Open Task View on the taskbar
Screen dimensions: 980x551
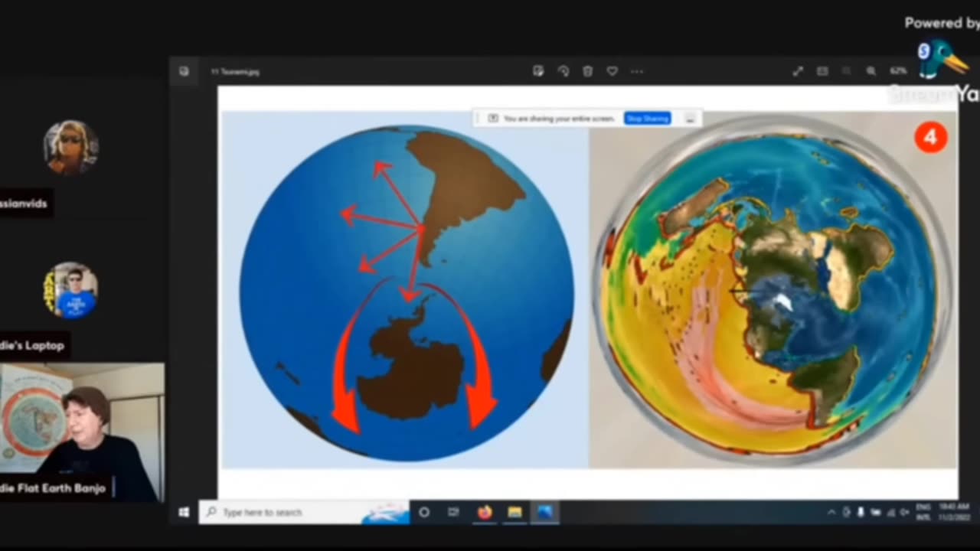[453, 512]
